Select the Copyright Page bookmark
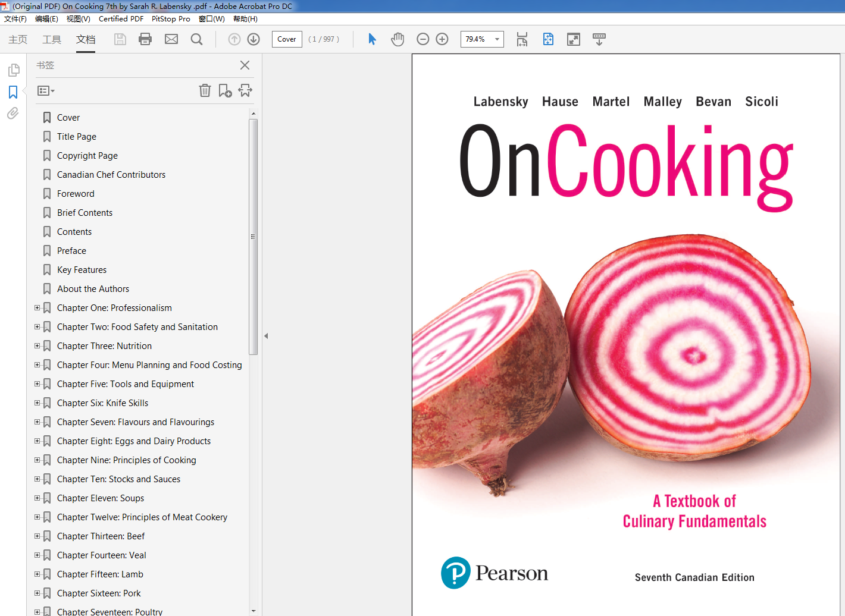The width and height of the screenshot is (845, 616). (x=87, y=156)
